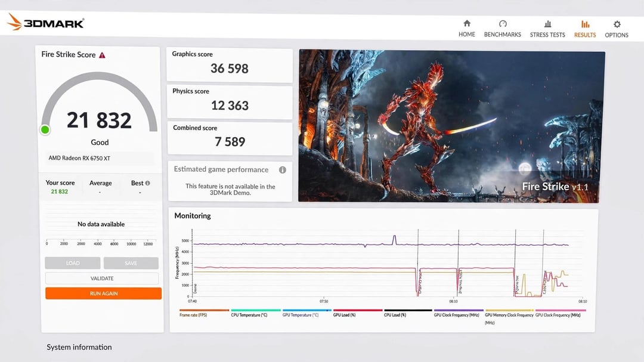Go to HOME tab label
Screen dimensions: 644x362
point(466,35)
